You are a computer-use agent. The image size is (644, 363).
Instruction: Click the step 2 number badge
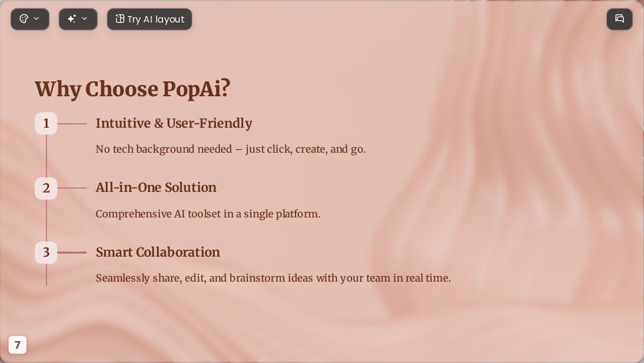46,188
